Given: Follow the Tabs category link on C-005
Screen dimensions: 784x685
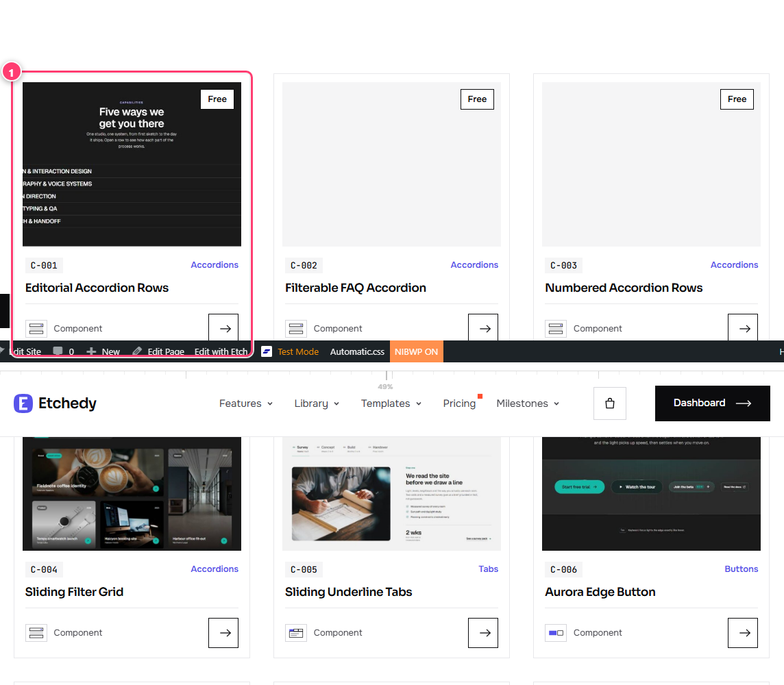Looking at the screenshot, I should (489, 569).
